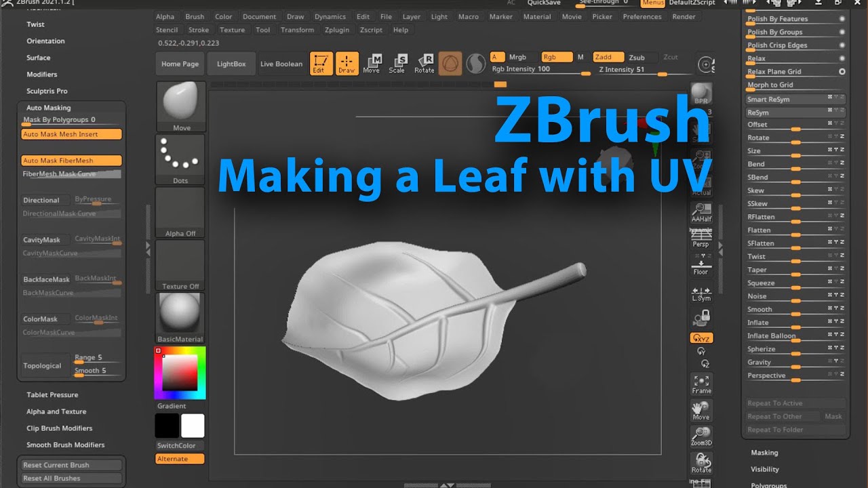Expand the Twist brush section

(x=35, y=24)
